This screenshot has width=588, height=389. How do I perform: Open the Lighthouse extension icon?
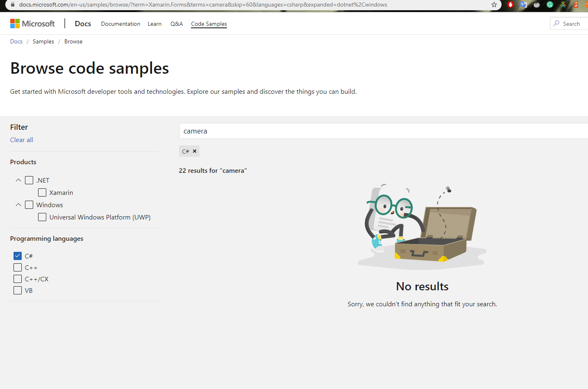tap(576, 5)
